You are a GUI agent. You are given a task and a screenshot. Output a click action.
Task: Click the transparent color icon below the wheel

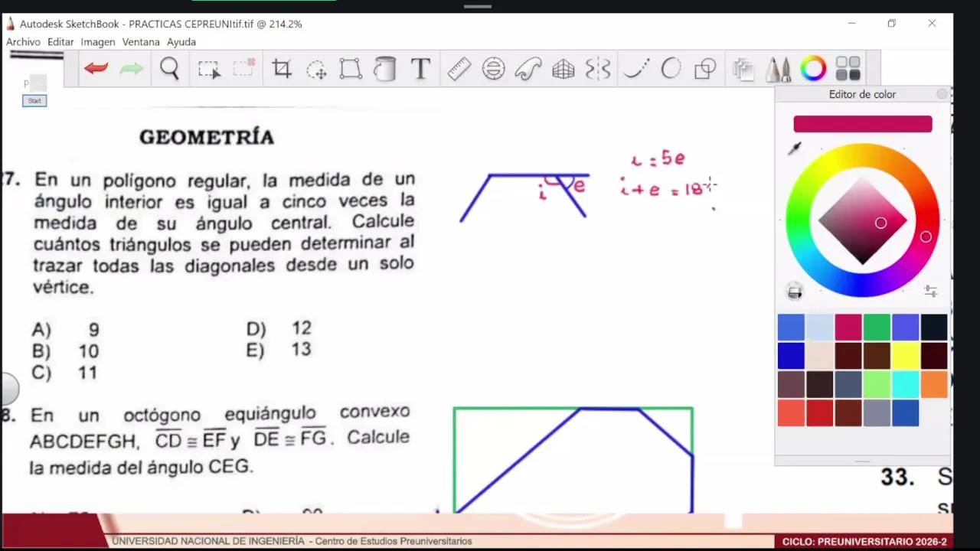tap(795, 292)
